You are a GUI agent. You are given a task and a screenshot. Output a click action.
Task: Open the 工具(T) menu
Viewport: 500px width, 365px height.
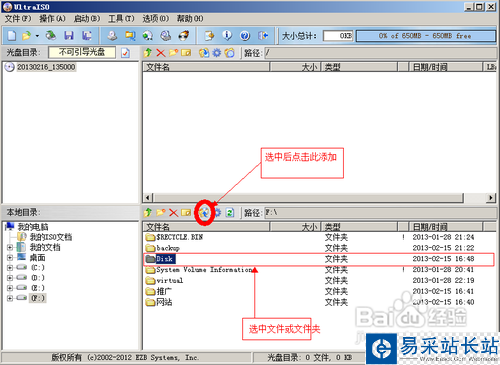tap(121, 19)
